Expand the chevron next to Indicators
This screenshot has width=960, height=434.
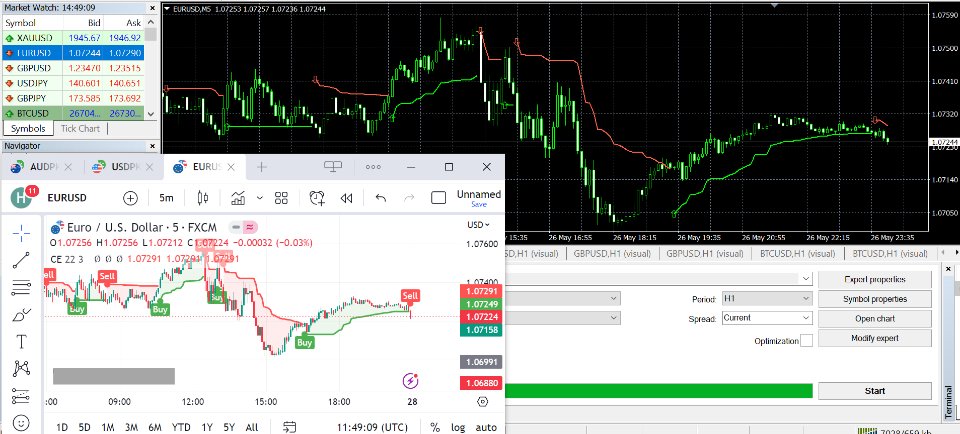pyautogui.click(x=260, y=198)
